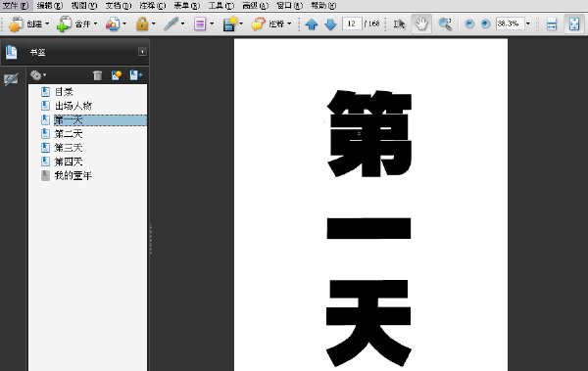The height and width of the screenshot is (371, 588).
Task: Open the 工具 (Tools) menu
Action: (220, 5)
